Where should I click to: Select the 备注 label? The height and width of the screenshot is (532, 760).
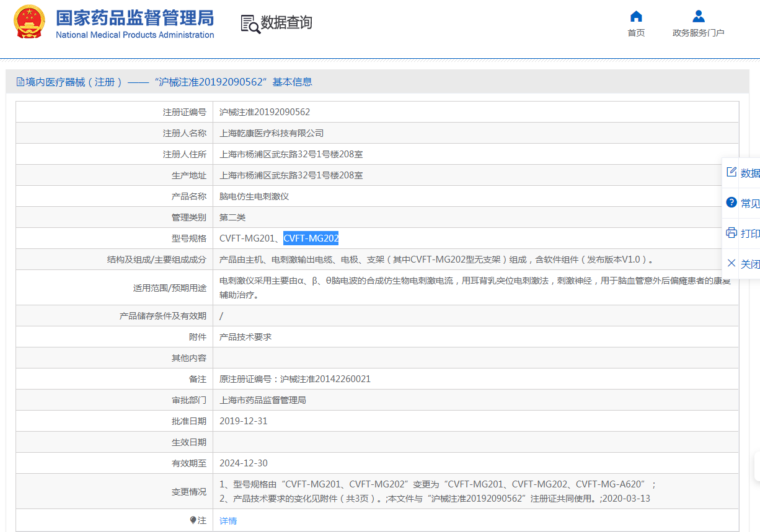[197, 379]
